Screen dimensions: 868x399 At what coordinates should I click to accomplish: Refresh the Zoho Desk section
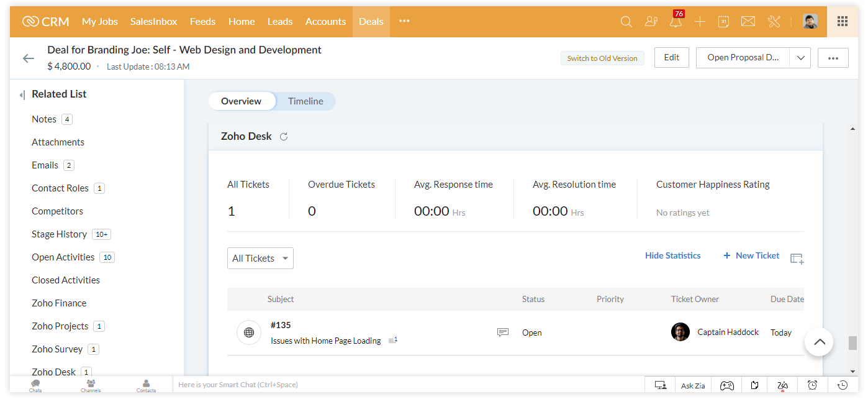(284, 137)
